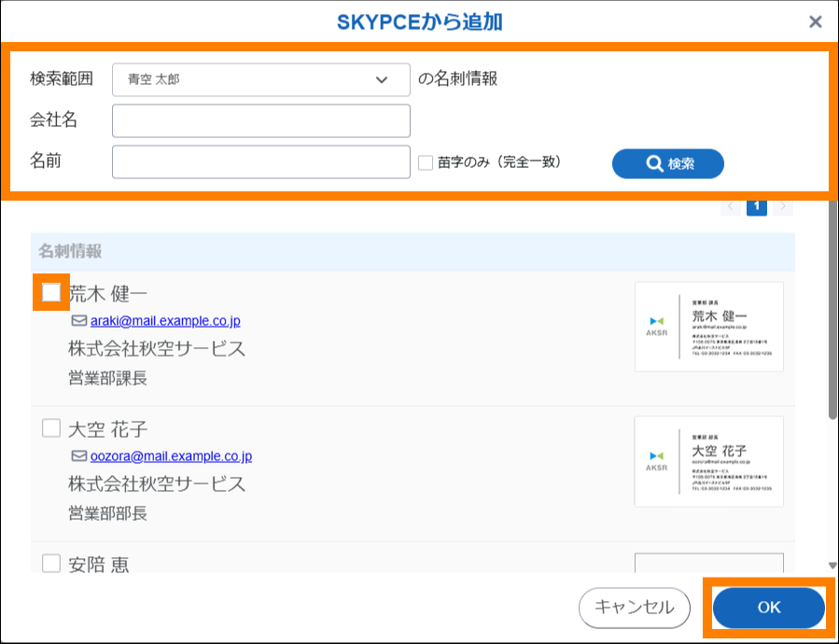
Task: Open the oozora@mail.example.co.jp email link
Action: click(x=171, y=456)
